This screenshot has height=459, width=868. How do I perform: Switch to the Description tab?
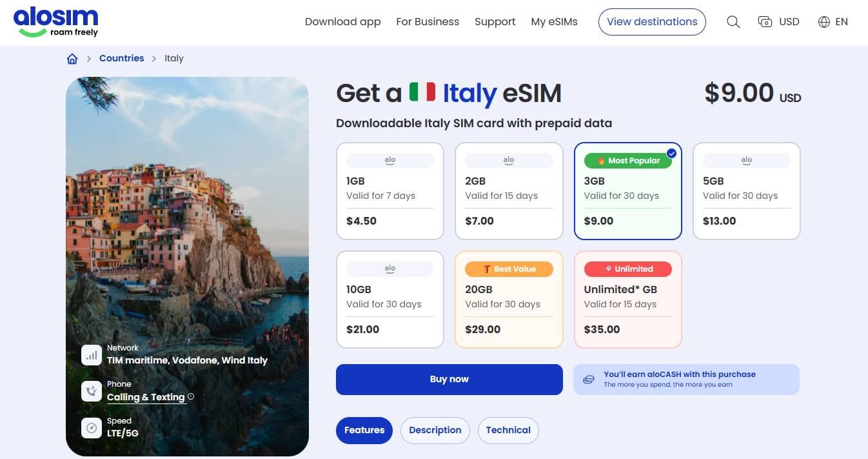tap(435, 430)
